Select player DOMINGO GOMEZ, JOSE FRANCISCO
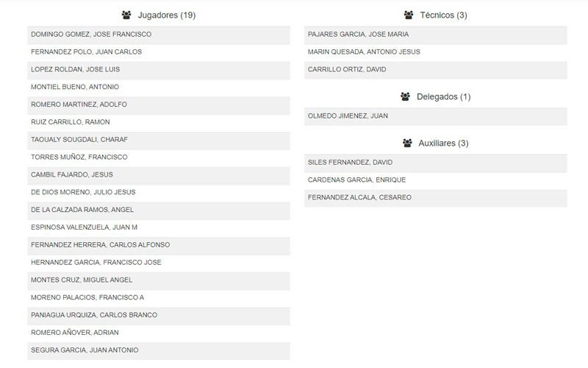 click(159, 35)
